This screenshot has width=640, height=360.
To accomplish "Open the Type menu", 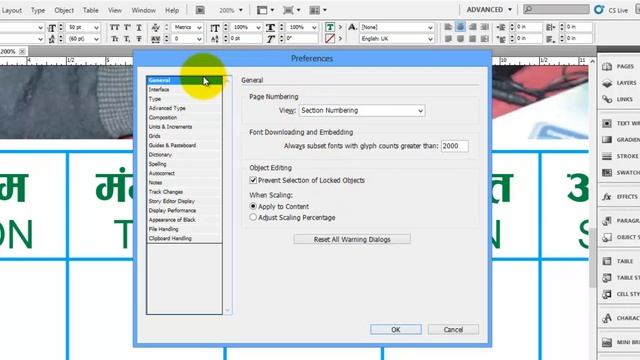I will click(38, 10).
